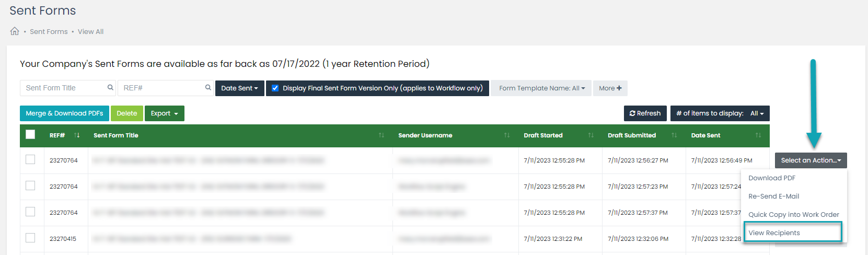Click the search icon in Sent Form Title field

coord(110,88)
